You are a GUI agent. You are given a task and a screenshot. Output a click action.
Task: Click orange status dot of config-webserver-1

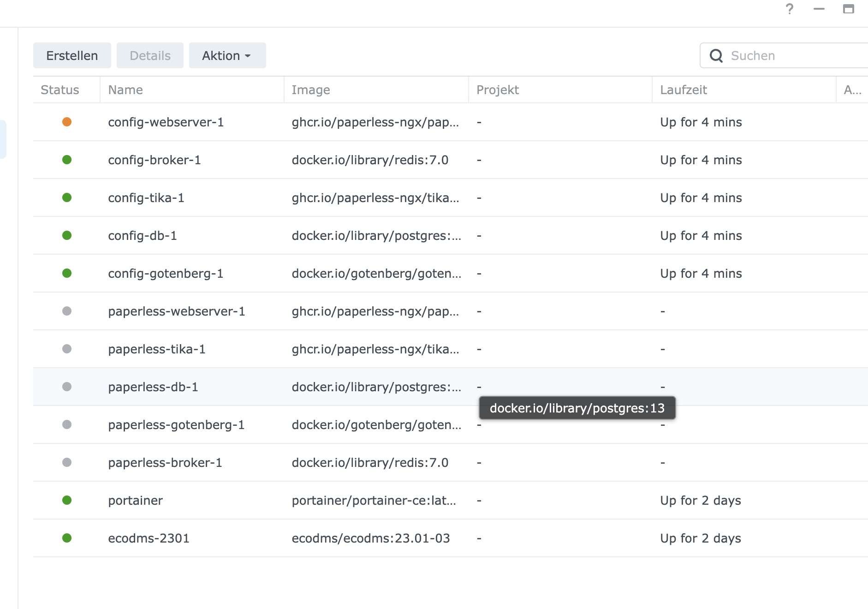pos(67,122)
